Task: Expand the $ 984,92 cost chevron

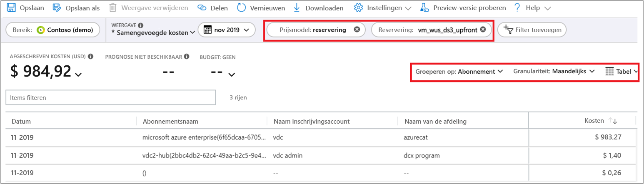Action: coord(78,75)
